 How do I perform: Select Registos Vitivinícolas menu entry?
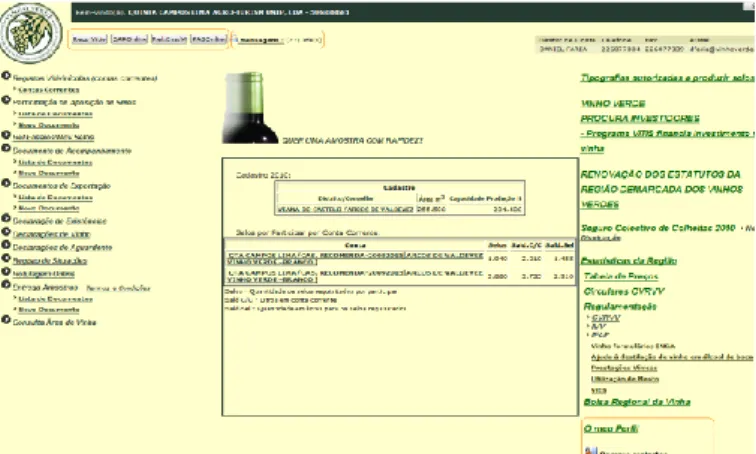[x=85, y=78]
